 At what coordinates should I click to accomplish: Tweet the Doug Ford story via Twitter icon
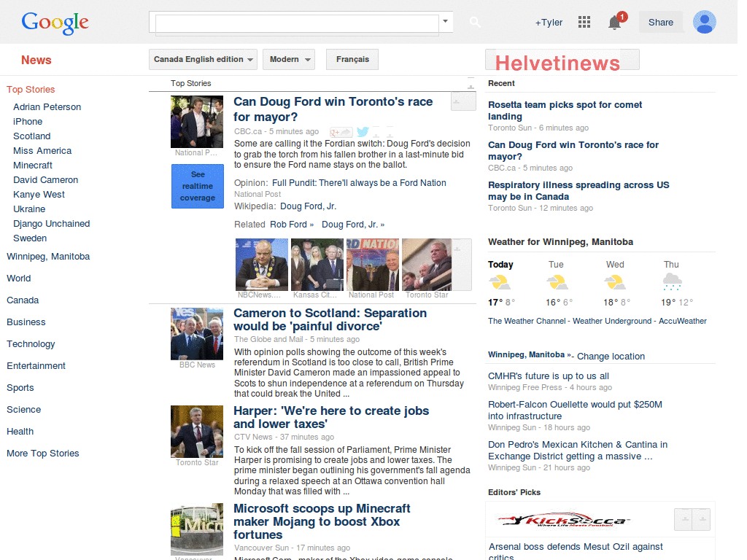point(363,131)
